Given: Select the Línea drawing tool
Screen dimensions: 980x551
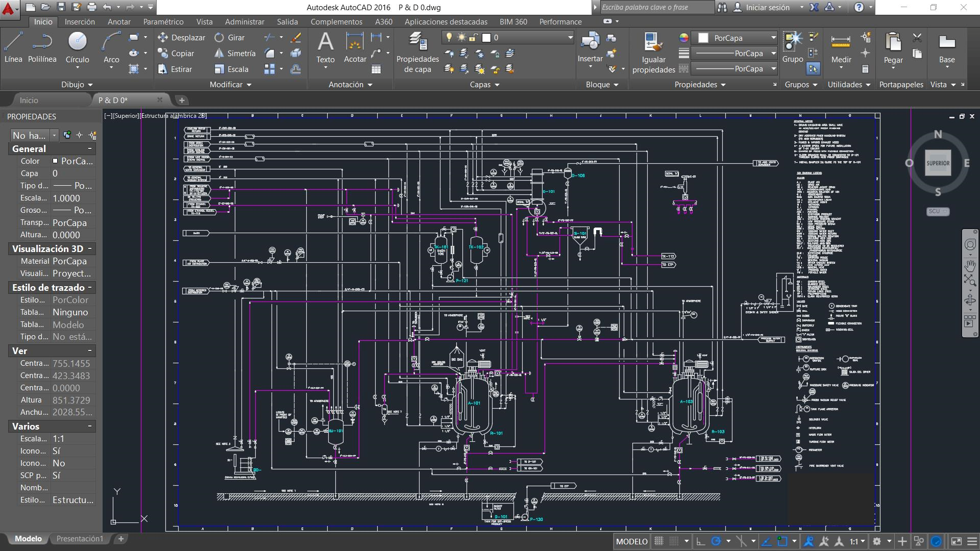Looking at the screenshot, I should [13, 46].
